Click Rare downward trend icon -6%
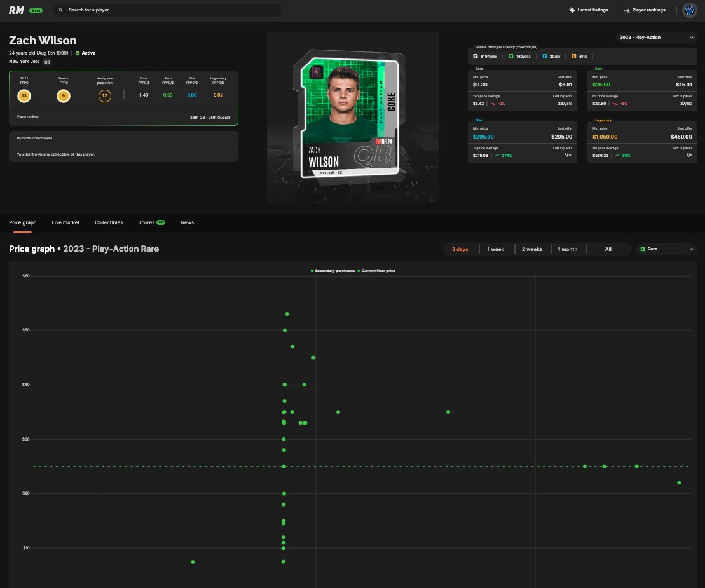 (x=615, y=104)
